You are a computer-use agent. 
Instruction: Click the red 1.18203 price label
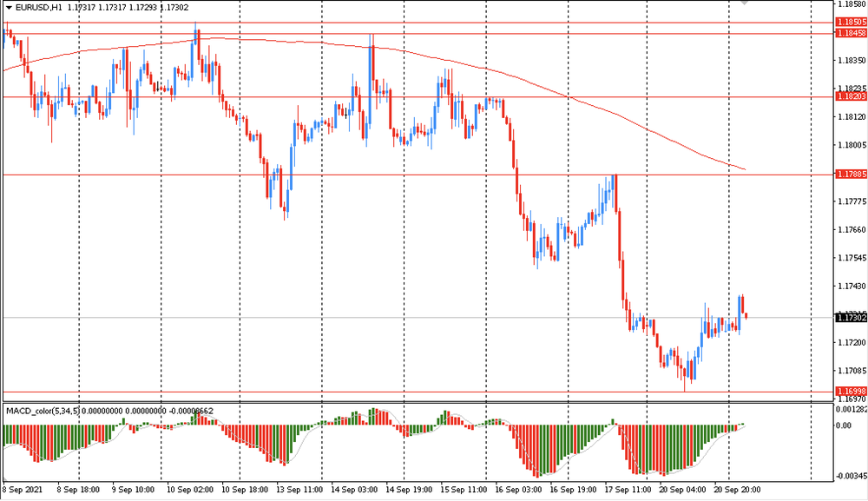pos(852,96)
